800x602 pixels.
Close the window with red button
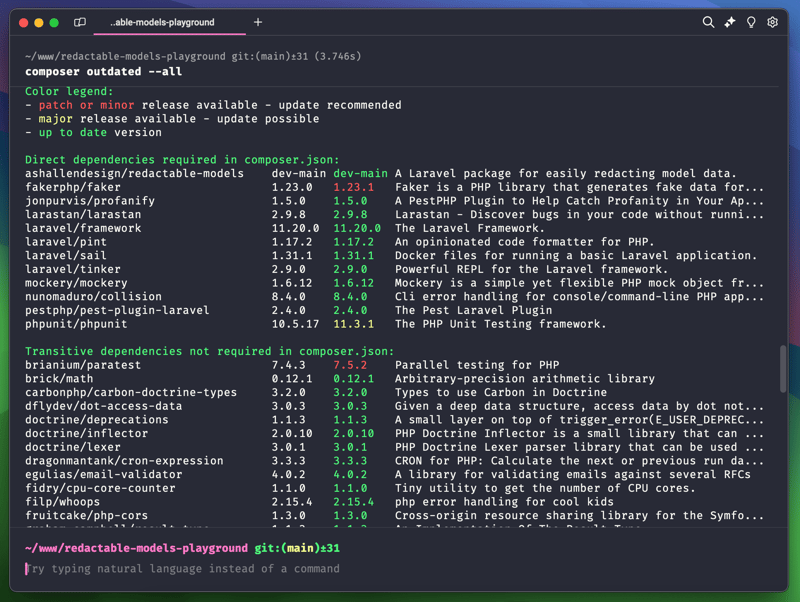point(23,22)
